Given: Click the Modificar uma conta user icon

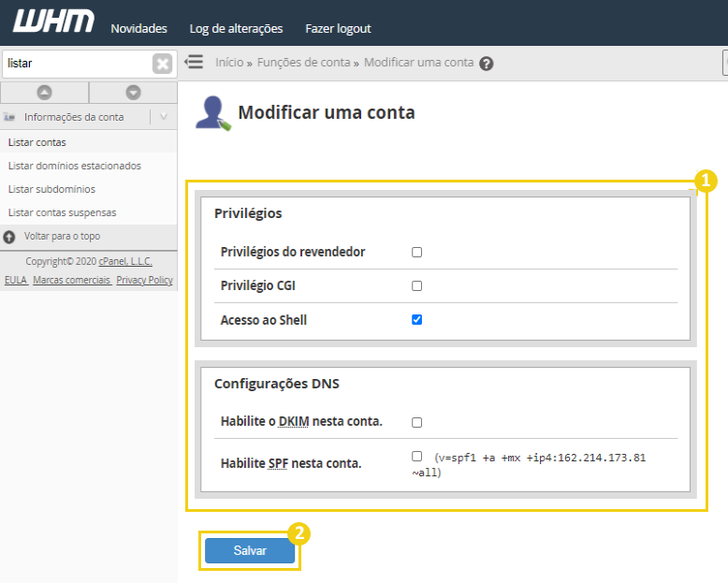Looking at the screenshot, I should click(212, 113).
